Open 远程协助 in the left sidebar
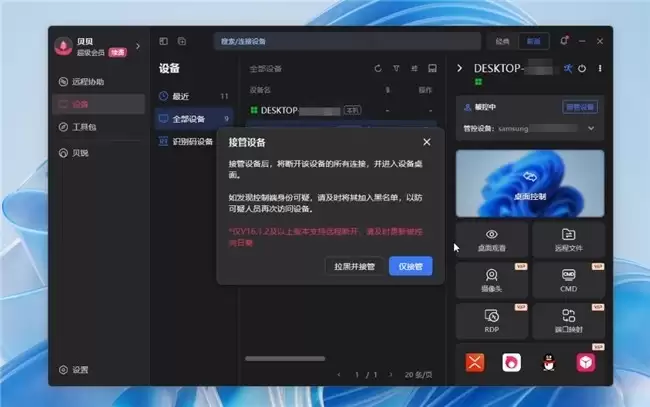This screenshot has height=407, width=650. (x=88, y=82)
